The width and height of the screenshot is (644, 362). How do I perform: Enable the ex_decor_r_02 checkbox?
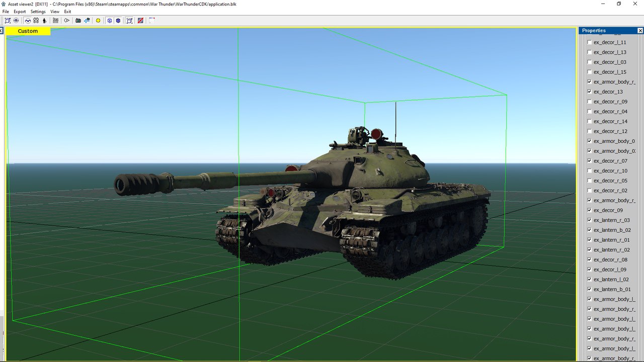pos(590,191)
